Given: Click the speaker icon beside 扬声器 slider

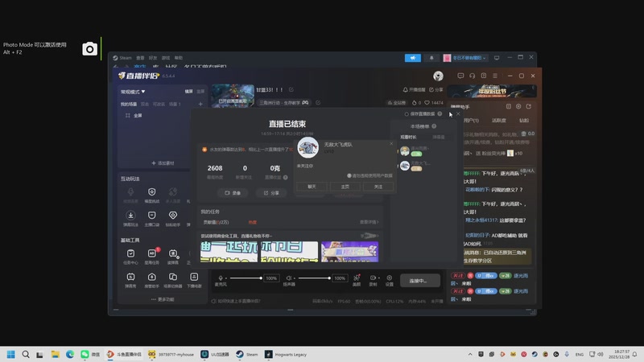Looking at the screenshot, I should (289, 278).
